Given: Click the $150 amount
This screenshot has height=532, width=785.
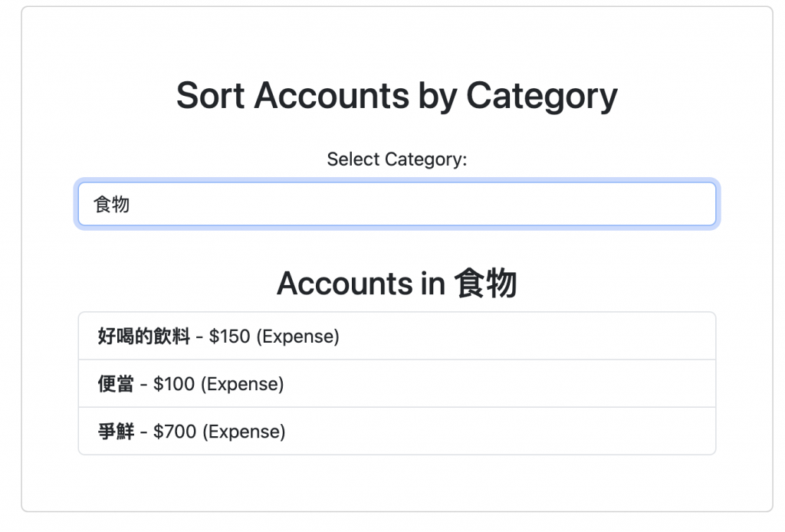Looking at the screenshot, I should coord(229,337).
